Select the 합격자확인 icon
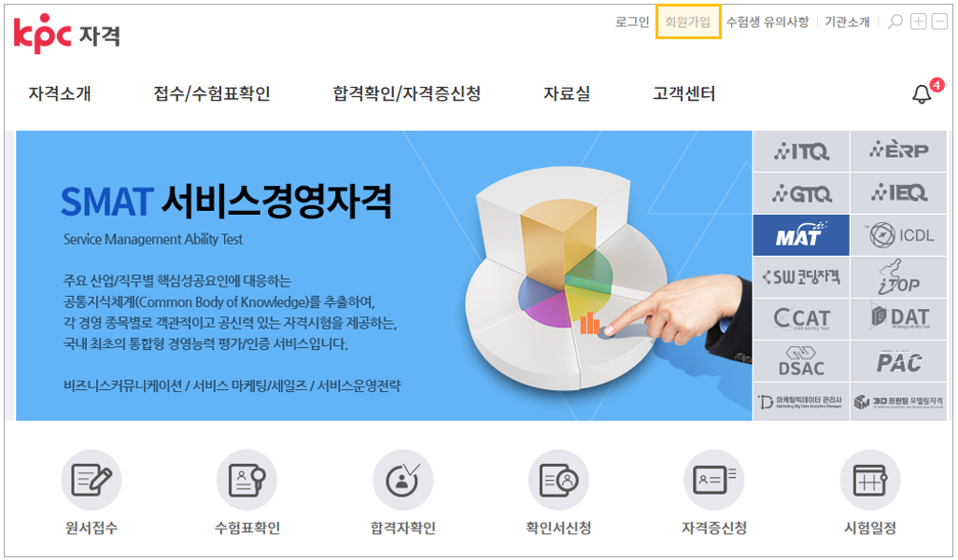 (403, 480)
